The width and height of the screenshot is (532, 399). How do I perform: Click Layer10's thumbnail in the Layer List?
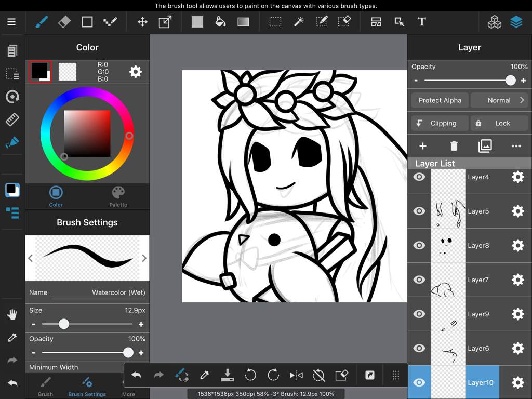coord(448,382)
